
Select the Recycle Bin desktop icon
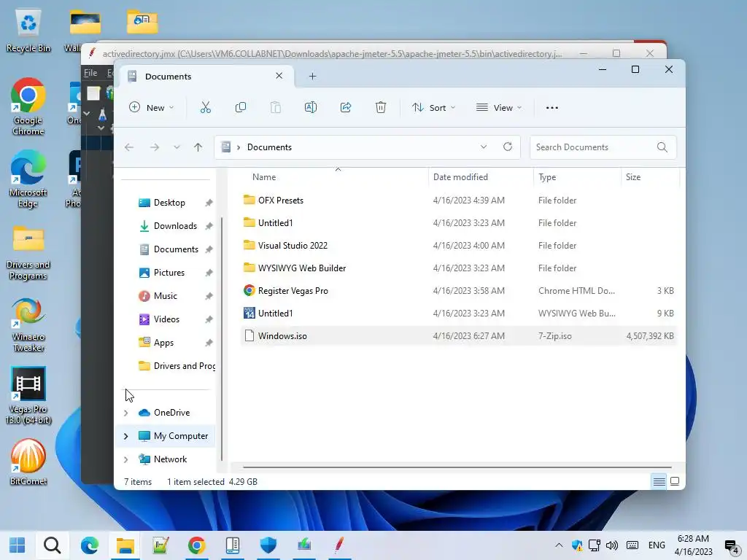click(x=28, y=31)
